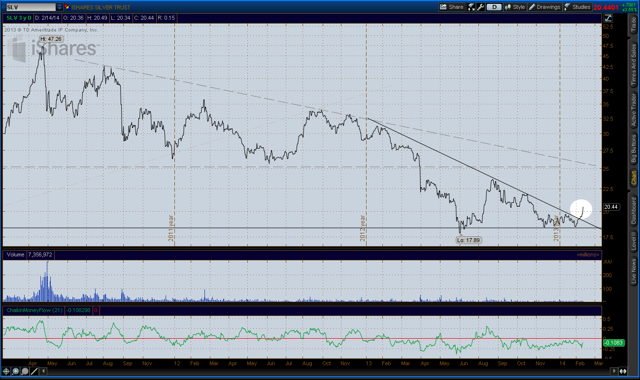Click the green -0.1083 axis bubble

tap(614, 343)
